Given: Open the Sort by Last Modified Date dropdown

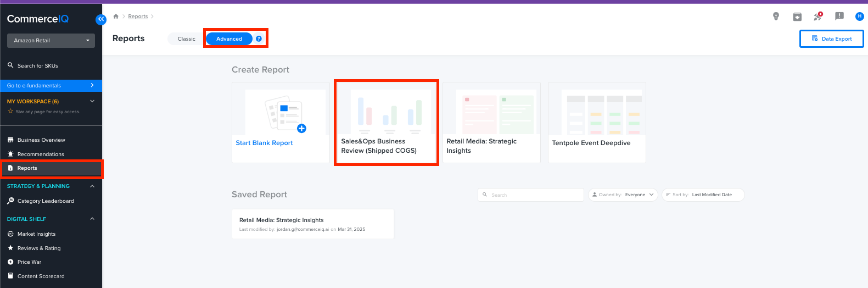Looking at the screenshot, I should pos(703,195).
